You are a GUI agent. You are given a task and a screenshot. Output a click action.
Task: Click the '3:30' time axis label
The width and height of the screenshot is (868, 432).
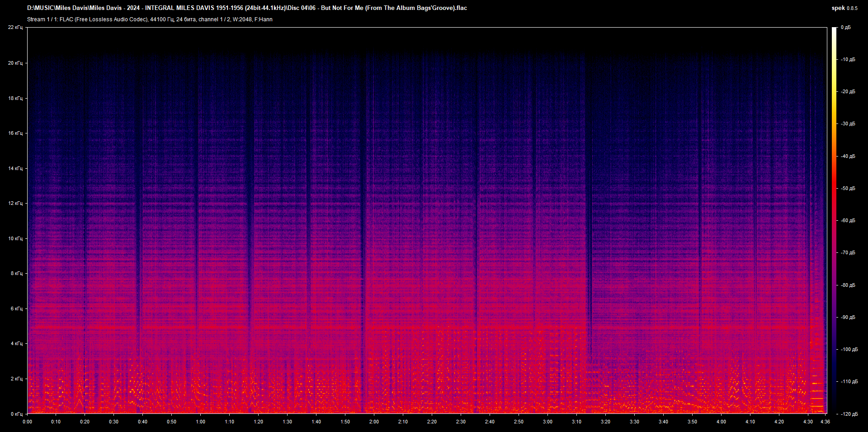(634, 422)
